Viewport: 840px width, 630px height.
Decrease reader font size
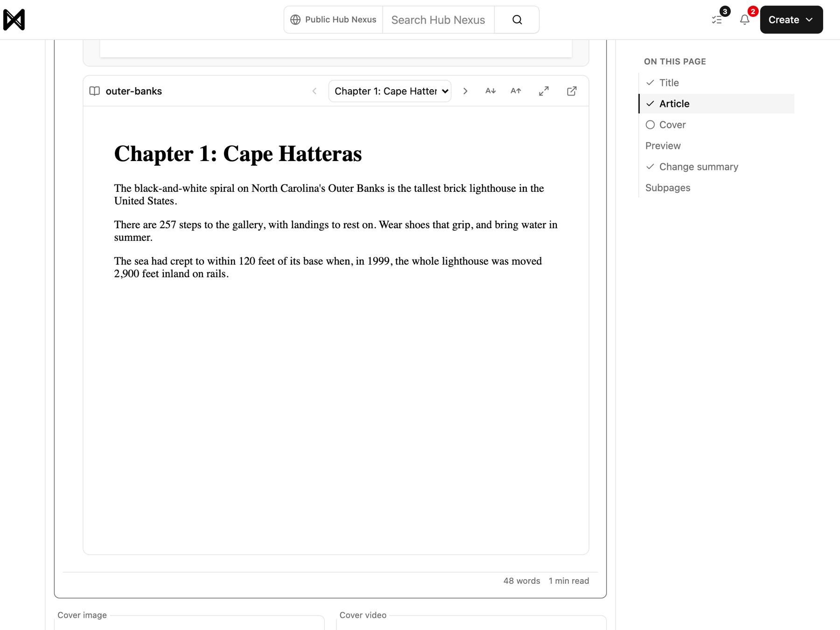click(x=490, y=91)
